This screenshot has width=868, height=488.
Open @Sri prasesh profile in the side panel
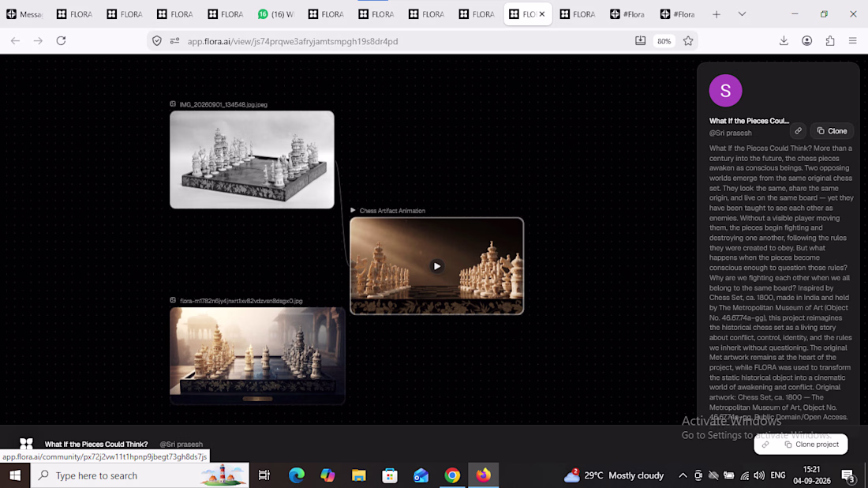[730, 133]
